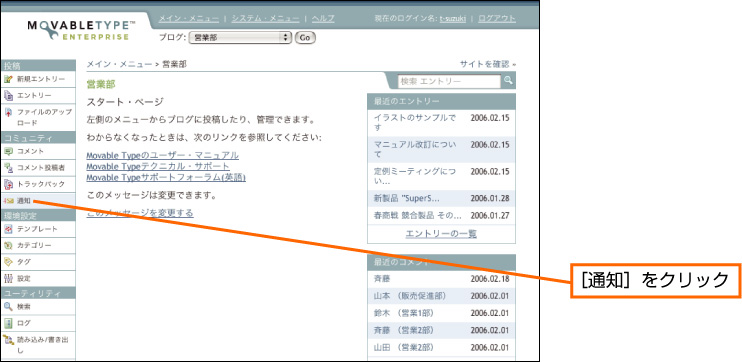Click the Settings (設定) sliders icon
Screen dimensions: 742x362
point(8,278)
